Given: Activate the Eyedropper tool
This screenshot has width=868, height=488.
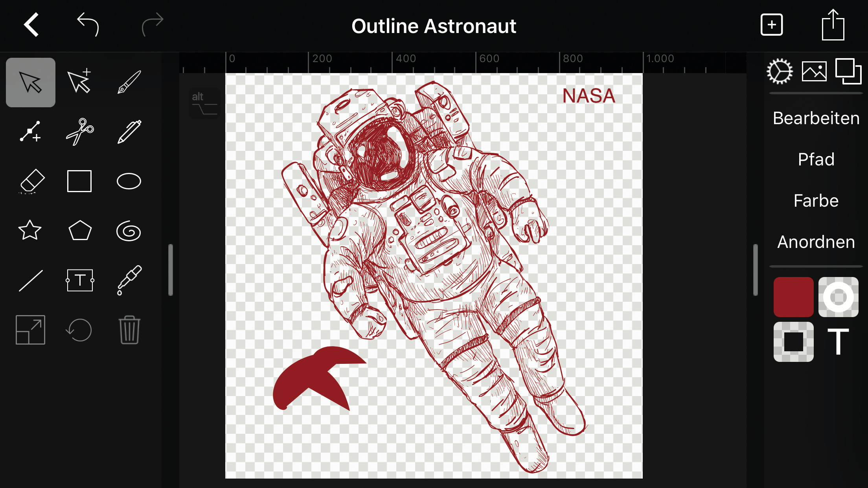Looking at the screenshot, I should point(129,280).
